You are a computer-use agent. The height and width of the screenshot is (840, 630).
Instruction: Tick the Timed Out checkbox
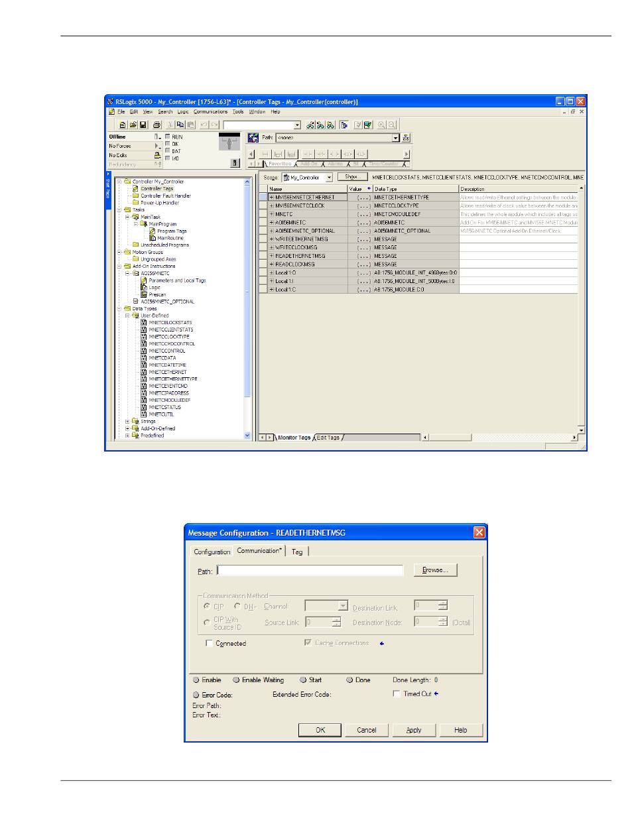coord(397,694)
